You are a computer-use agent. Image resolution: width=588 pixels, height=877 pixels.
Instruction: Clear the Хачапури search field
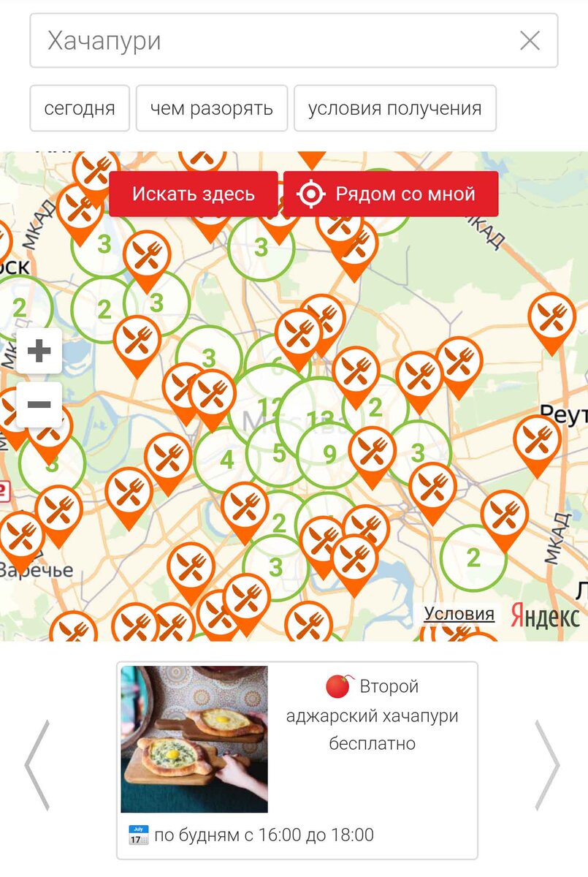pos(530,41)
